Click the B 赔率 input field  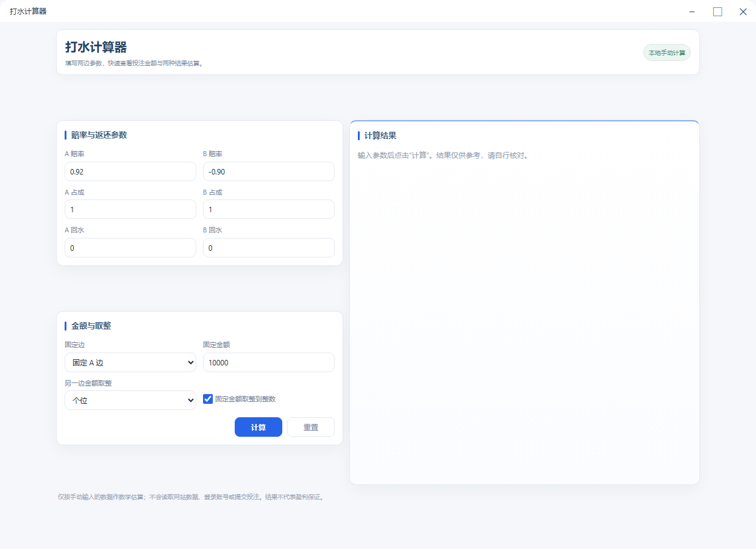pos(269,171)
